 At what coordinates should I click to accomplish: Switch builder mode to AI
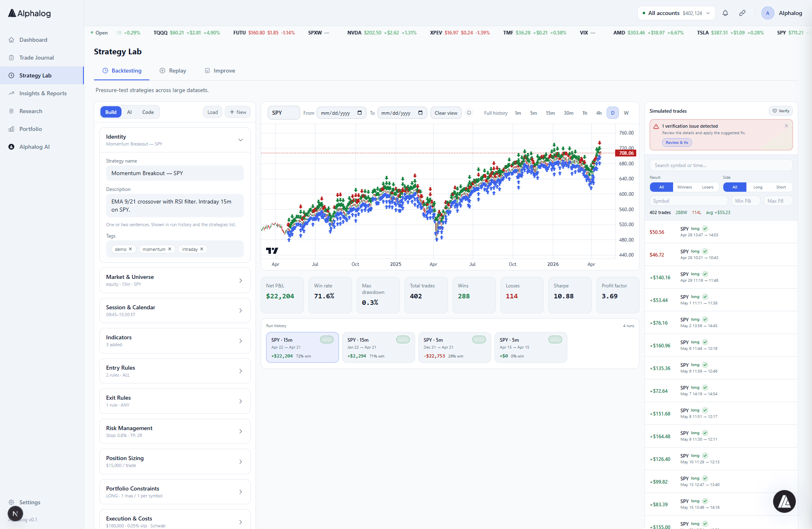click(x=129, y=112)
